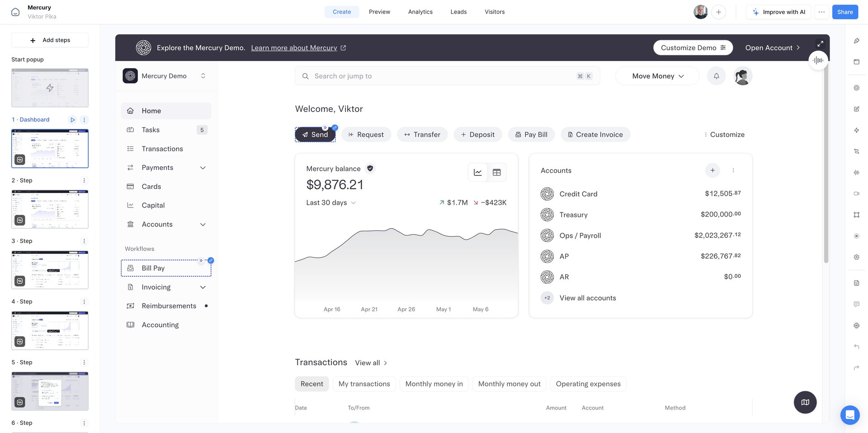Select the Operating expenses filter
Viewport: 868px width, 433px height.
[588, 384]
